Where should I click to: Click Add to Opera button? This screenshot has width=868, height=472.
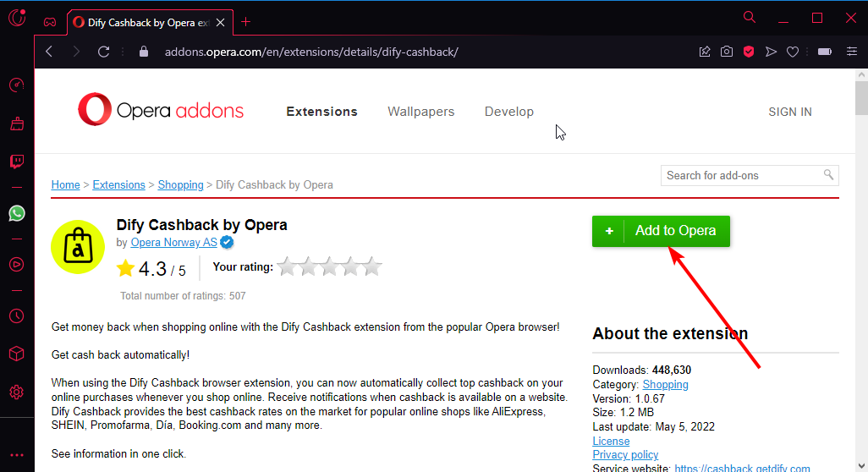661,231
